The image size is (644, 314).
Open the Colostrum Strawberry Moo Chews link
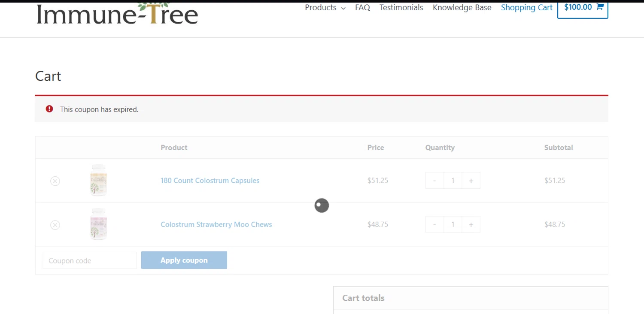[216, 224]
